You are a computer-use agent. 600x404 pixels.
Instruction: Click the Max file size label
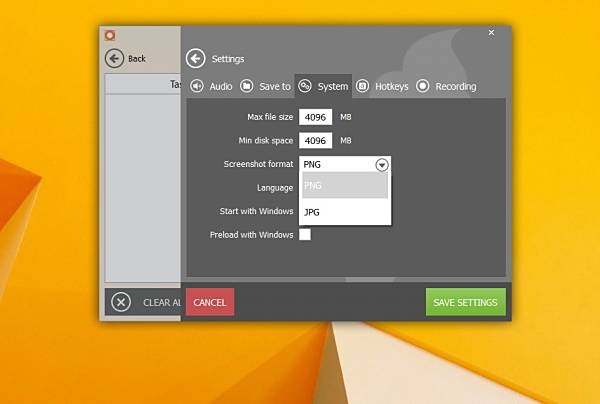pyautogui.click(x=270, y=117)
